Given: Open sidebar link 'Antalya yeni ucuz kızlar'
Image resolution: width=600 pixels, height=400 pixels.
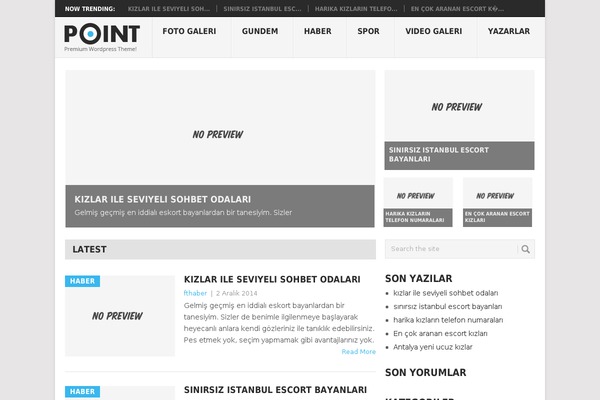Looking at the screenshot, I should click(x=433, y=347).
